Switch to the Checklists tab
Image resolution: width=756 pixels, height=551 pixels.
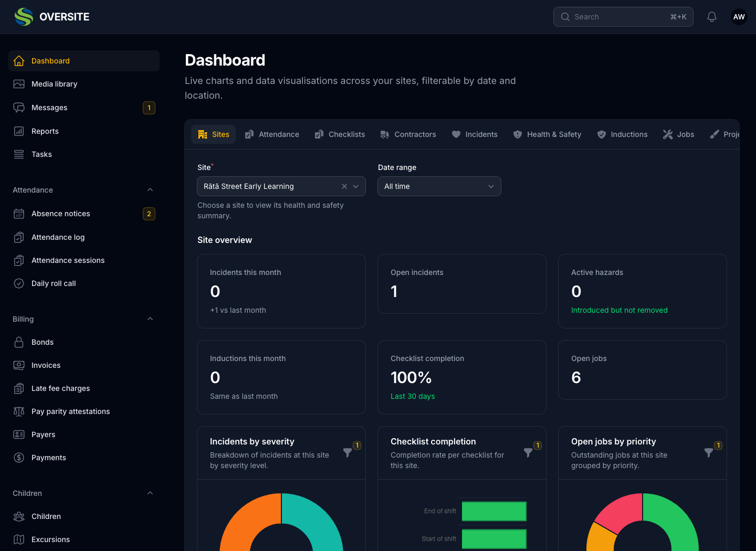click(340, 134)
